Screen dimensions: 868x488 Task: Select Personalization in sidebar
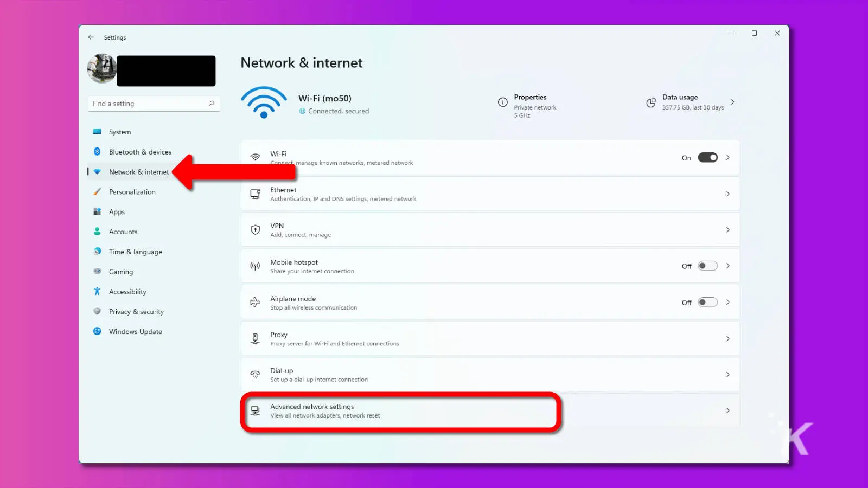[132, 192]
